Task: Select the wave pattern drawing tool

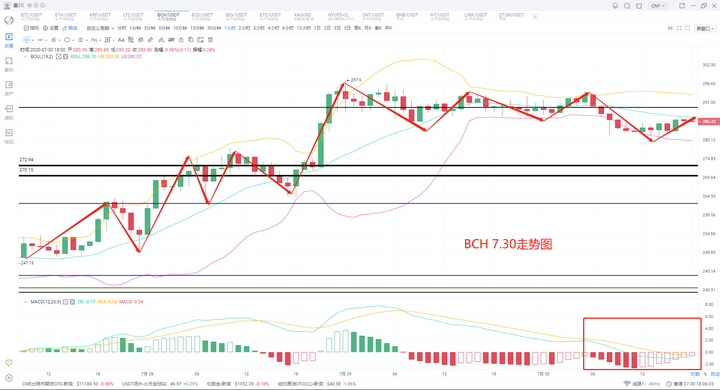Action: (94, 40)
